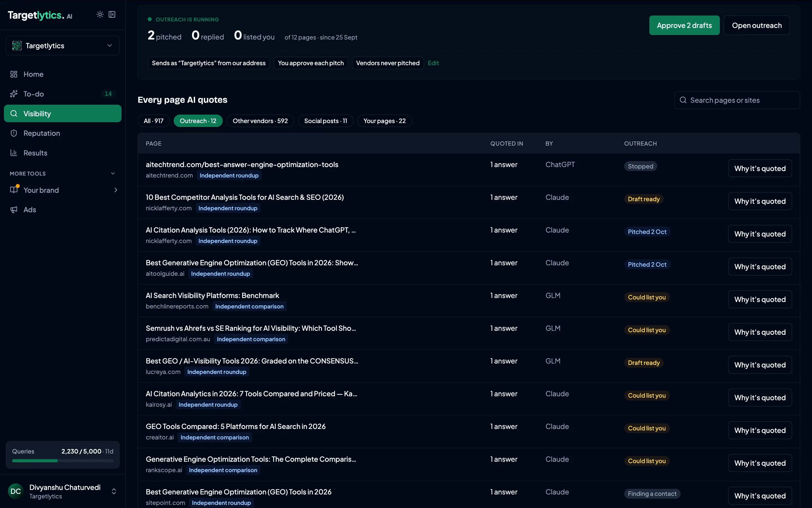Click the Results bar chart icon

(x=14, y=153)
